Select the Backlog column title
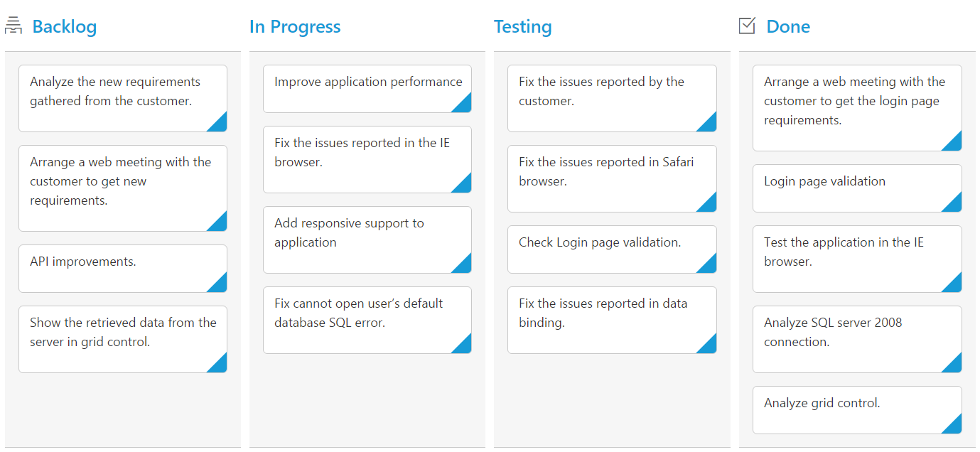 [x=65, y=27]
